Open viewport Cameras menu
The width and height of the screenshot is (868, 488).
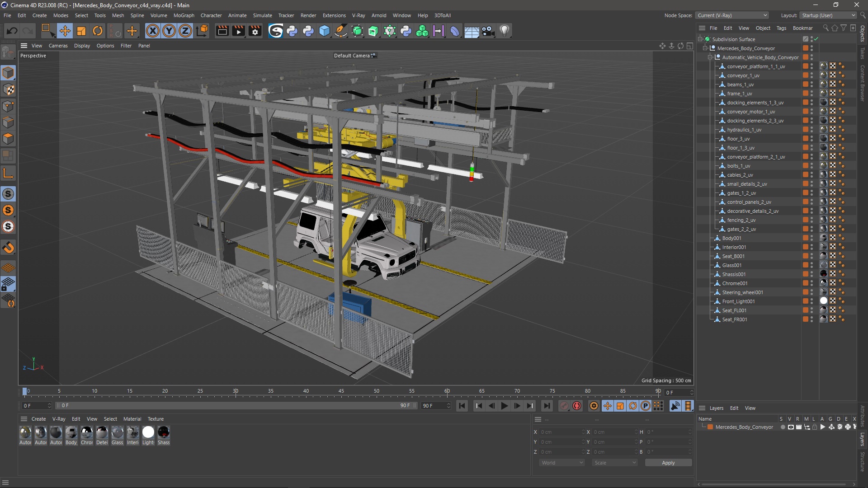58,46
